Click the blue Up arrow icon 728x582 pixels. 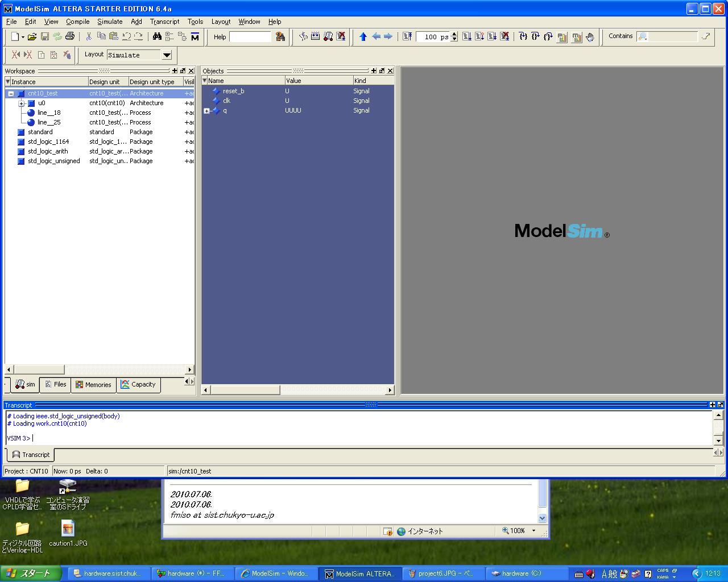pyautogui.click(x=363, y=36)
